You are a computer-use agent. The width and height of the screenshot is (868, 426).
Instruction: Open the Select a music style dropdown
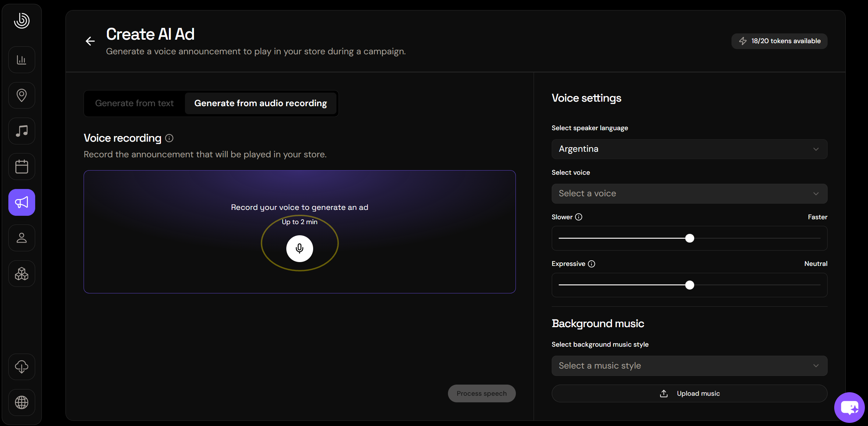(689, 366)
